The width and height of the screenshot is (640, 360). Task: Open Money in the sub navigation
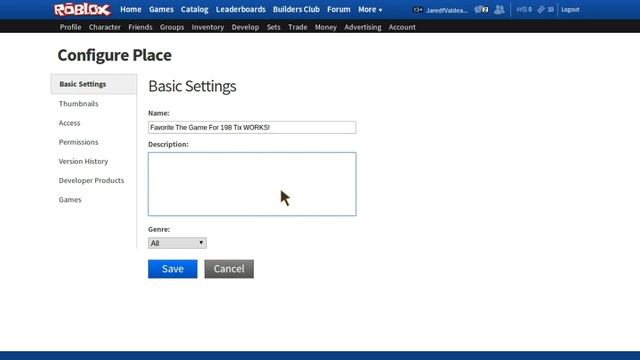[x=326, y=27]
